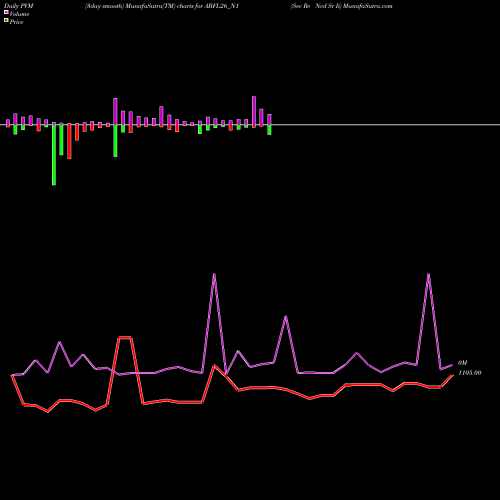The image size is (500, 500).
Task: Click the Daily PVM title text
Action: click(19, 6)
